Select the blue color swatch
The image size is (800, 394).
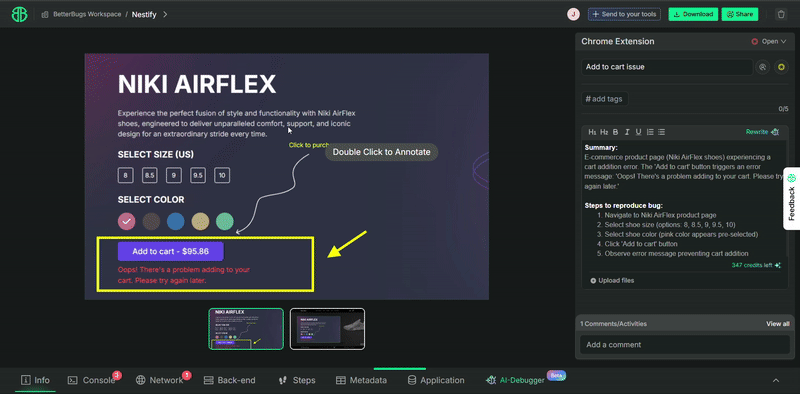(176, 221)
